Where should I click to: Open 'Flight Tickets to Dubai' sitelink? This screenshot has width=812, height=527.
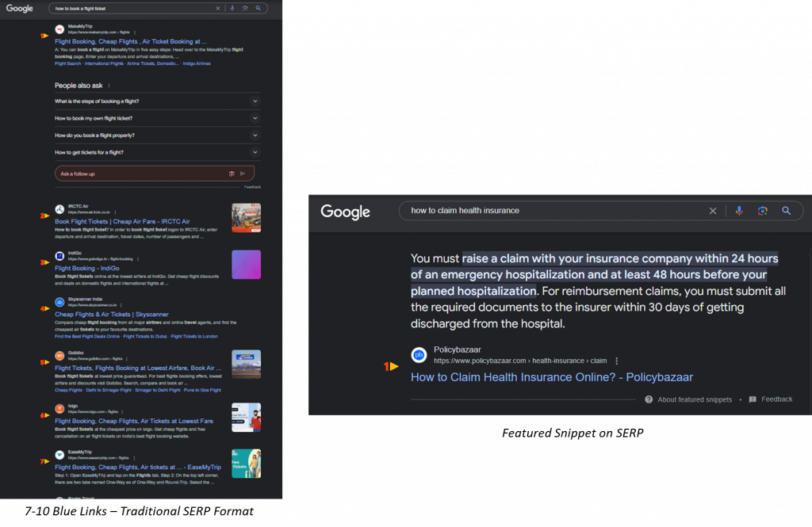(x=145, y=337)
